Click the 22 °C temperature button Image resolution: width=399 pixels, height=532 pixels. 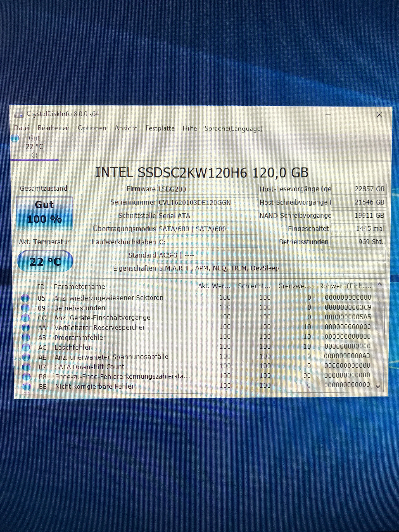pyautogui.click(x=45, y=261)
